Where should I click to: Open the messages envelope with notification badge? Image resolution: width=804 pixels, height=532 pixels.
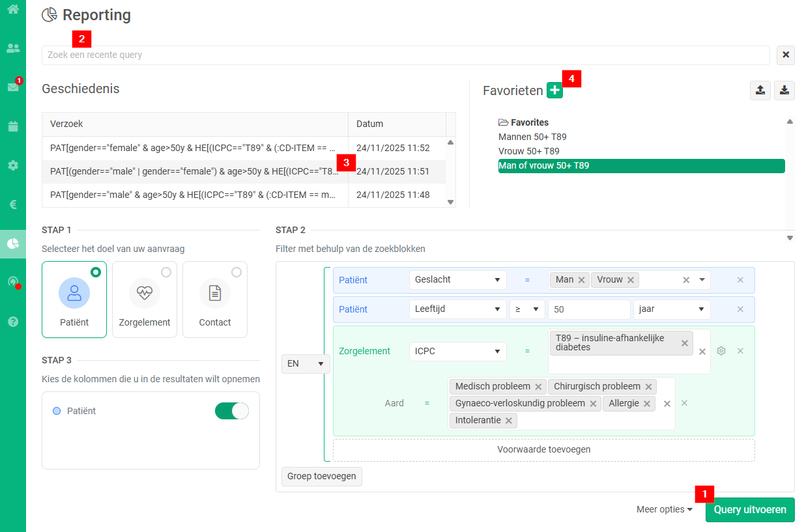pyautogui.click(x=13, y=87)
